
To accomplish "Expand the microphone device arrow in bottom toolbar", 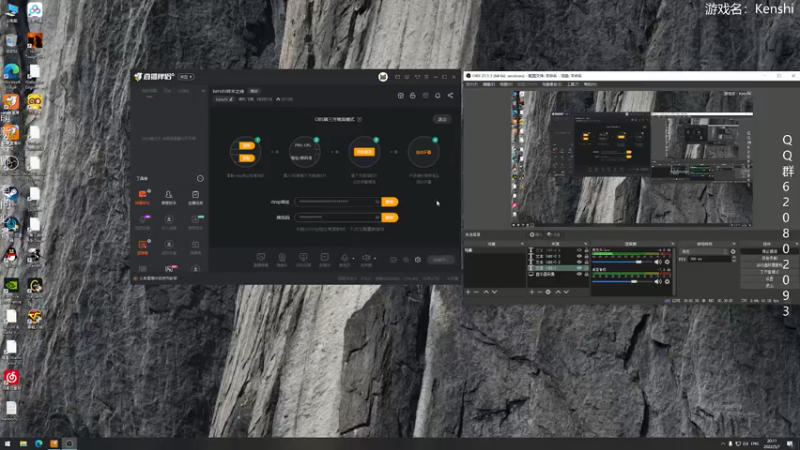I will 353,258.
